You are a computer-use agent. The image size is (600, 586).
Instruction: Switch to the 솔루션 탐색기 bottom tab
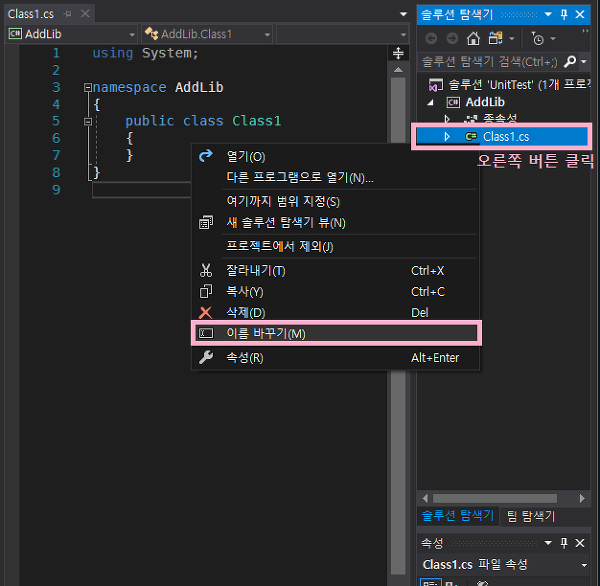click(458, 516)
